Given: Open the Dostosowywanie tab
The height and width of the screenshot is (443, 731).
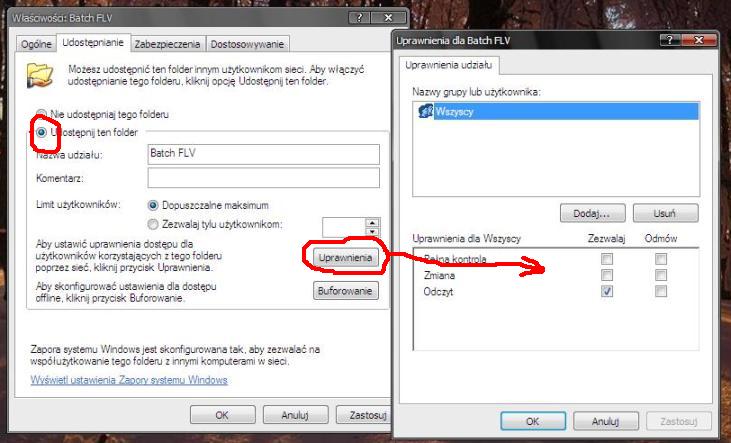Looking at the screenshot, I should click(x=247, y=44).
